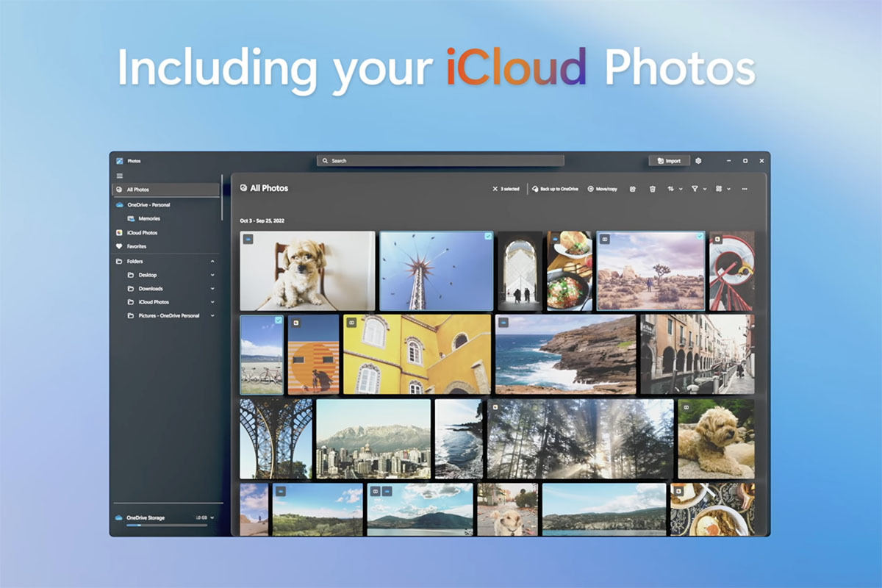Click the Import button
The height and width of the screenshot is (588, 882).
(669, 161)
